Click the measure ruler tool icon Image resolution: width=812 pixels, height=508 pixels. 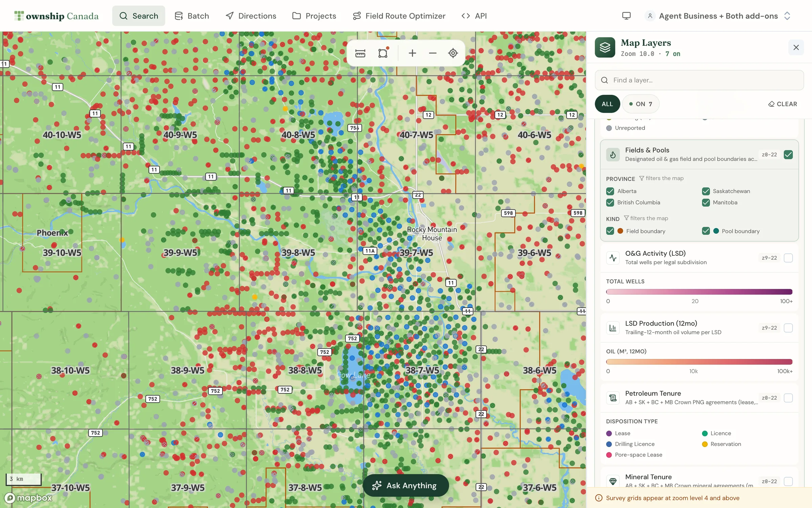tap(360, 53)
